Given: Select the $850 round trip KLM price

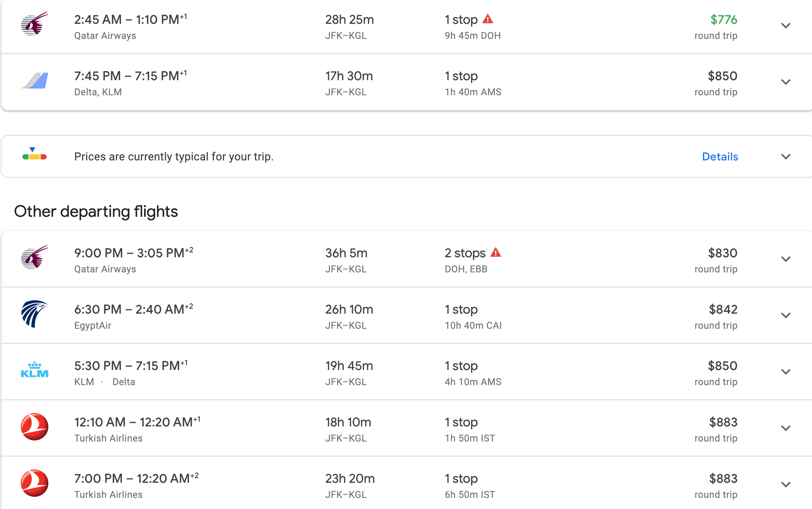Looking at the screenshot, I should pos(722,366).
